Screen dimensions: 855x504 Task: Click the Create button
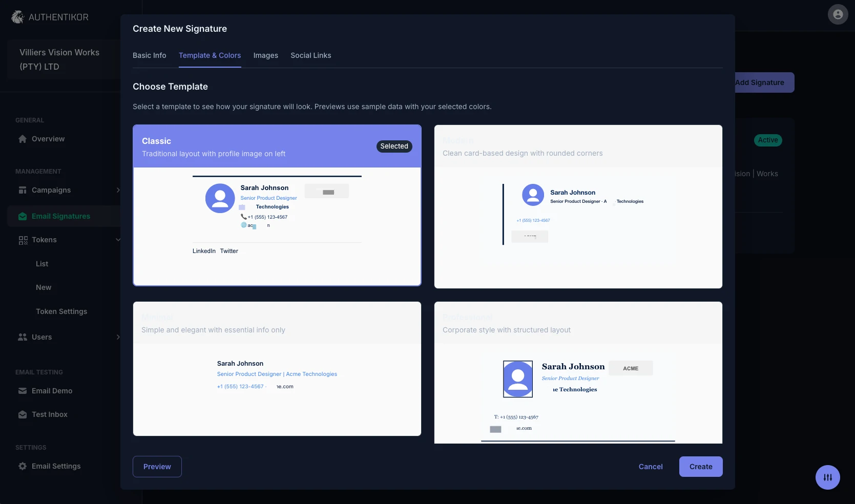click(700, 467)
